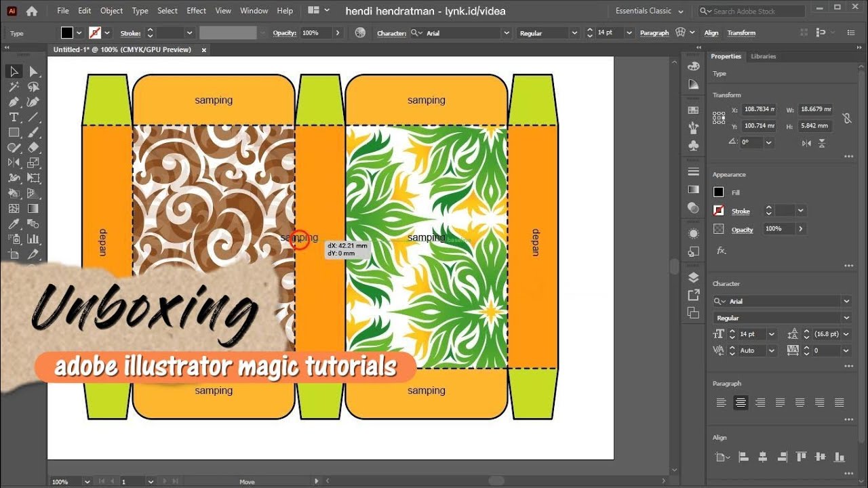Flip object along horizontal axis
The width and height of the screenshot is (868, 488).
[x=806, y=143]
